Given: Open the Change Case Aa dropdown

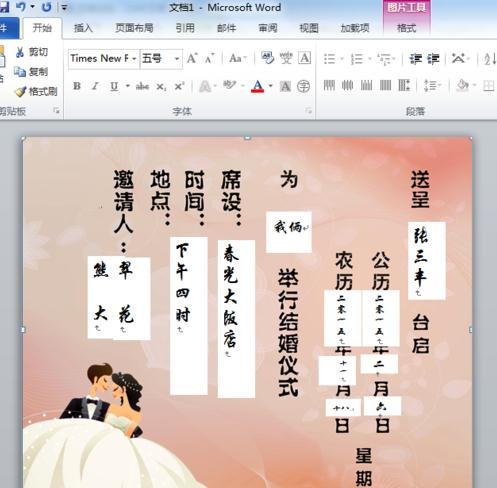Looking at the screenshot, I should tap(238, 59).
